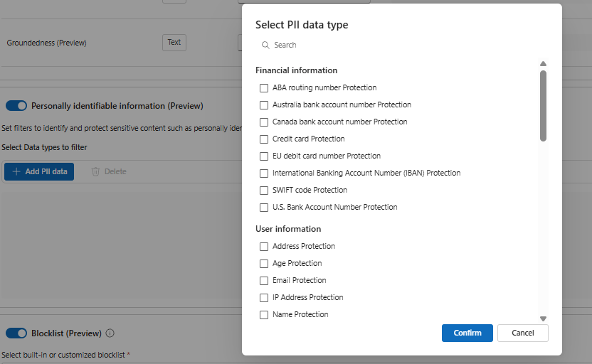Disable the Blocklist (Preview) toggle
This screenshot has height=364, width=592.
pyautogui.click(x=16, y=333)
